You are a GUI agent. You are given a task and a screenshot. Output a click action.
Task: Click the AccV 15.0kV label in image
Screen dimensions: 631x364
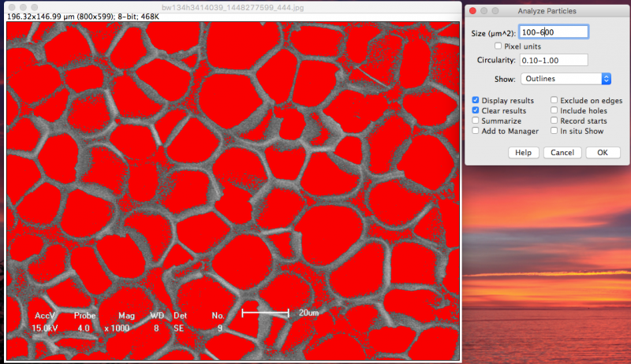[x=45, y=321]
